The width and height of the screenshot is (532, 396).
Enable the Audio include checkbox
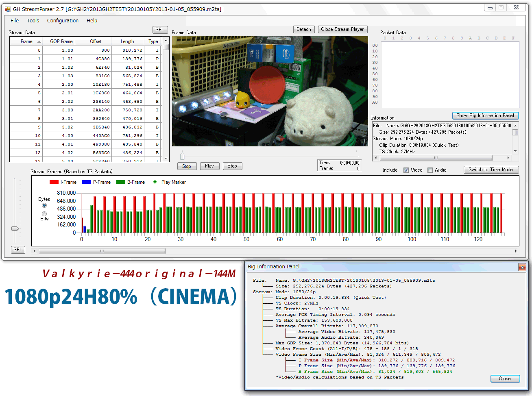(430, 170)
